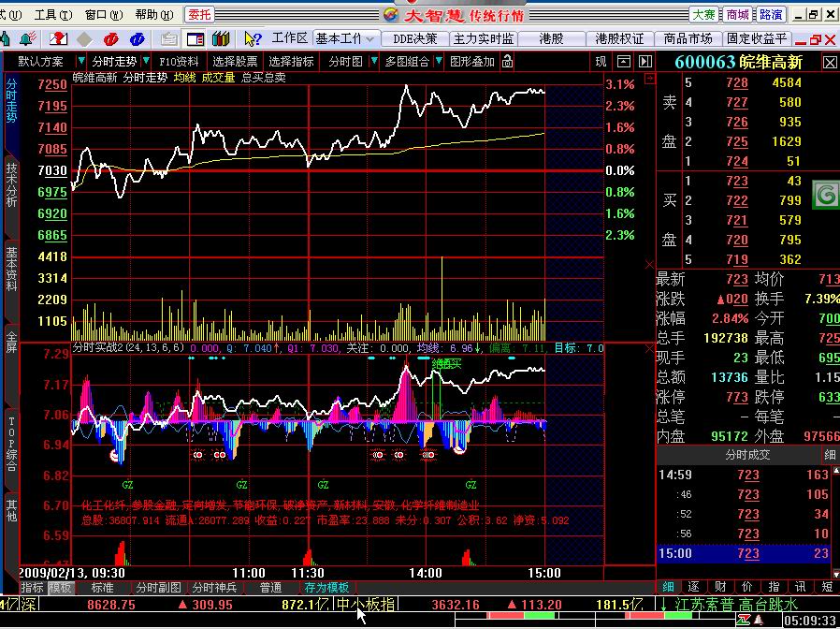Switch to 固定收益平 tab

[x=757, y=38]
